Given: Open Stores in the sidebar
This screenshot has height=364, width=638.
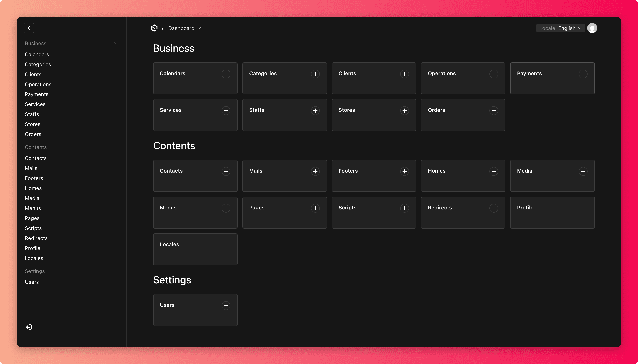Looking at the screenshot, I should coord(33,124).
